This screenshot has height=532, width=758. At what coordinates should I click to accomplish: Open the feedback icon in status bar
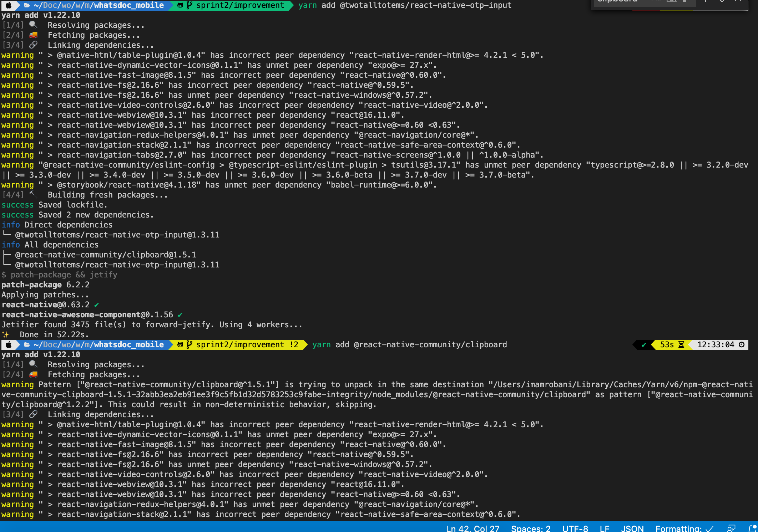(731, 528)
